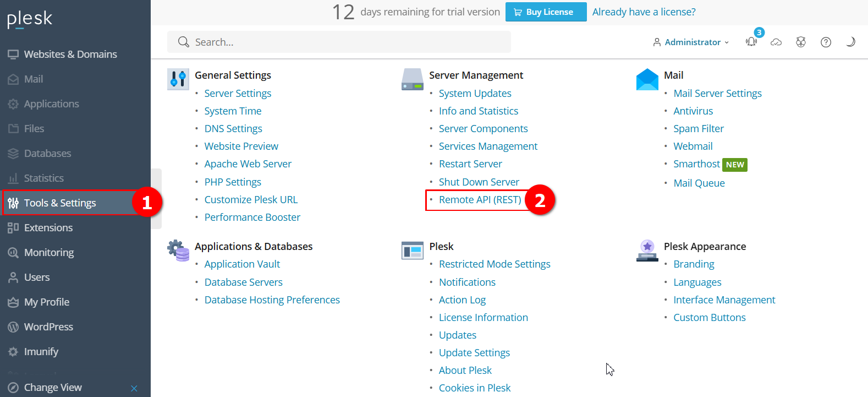Open Restricted Mode Settings link
Image resolution: width=868 pixels, height=397 pixels.
click(495, 264)
